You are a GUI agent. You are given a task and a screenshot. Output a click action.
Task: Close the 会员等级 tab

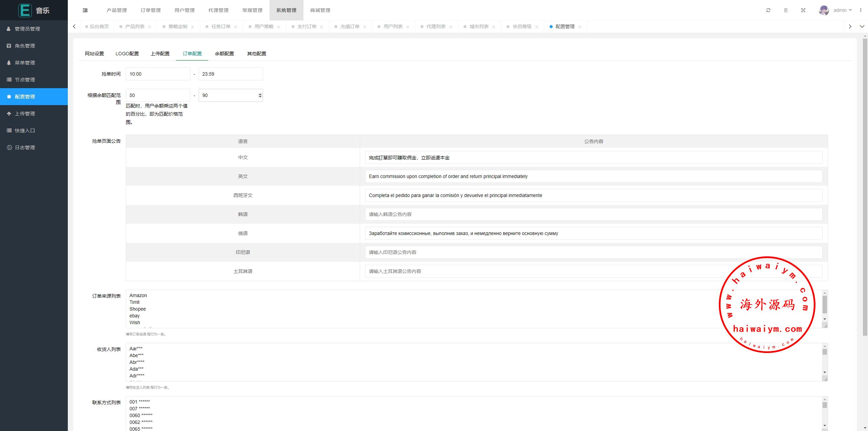click(x=537, y=27)
